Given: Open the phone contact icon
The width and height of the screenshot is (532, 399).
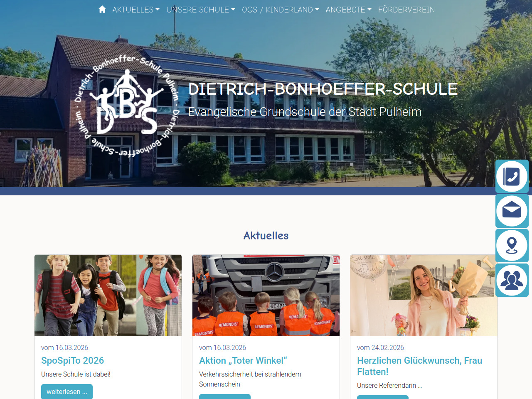Looking at the screenshot, I should pyautogui.click(x=512, y=176).
